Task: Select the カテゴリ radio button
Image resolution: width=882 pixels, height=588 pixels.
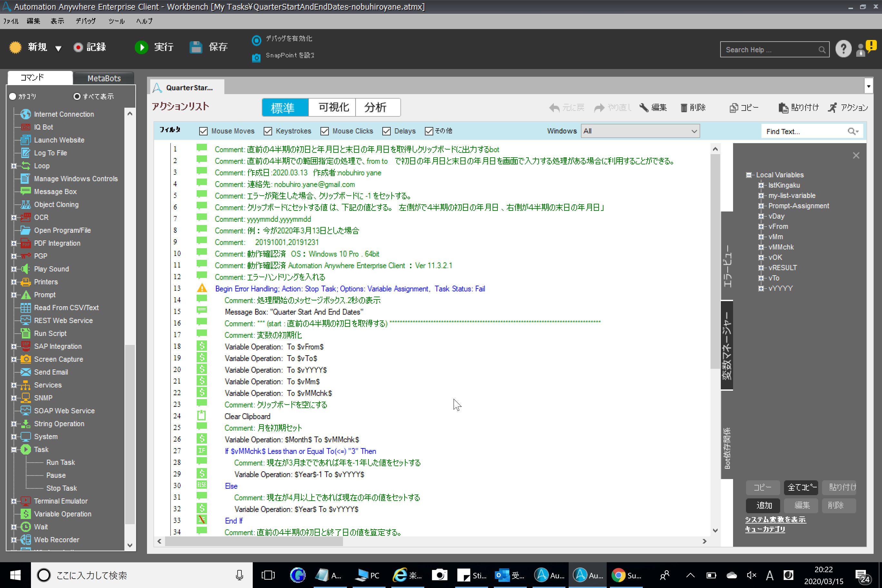Action: pyautogui.click(x=13, y=96)
